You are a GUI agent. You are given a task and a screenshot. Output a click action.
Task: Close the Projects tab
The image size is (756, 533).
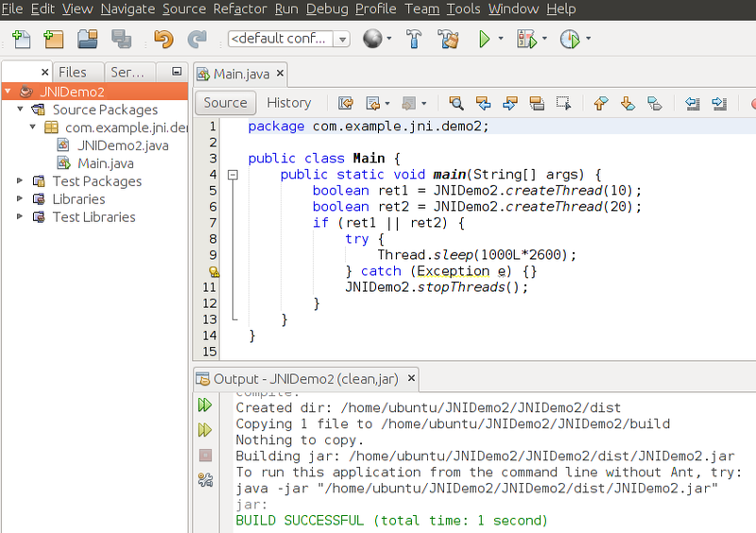click(x=44, y=73)
